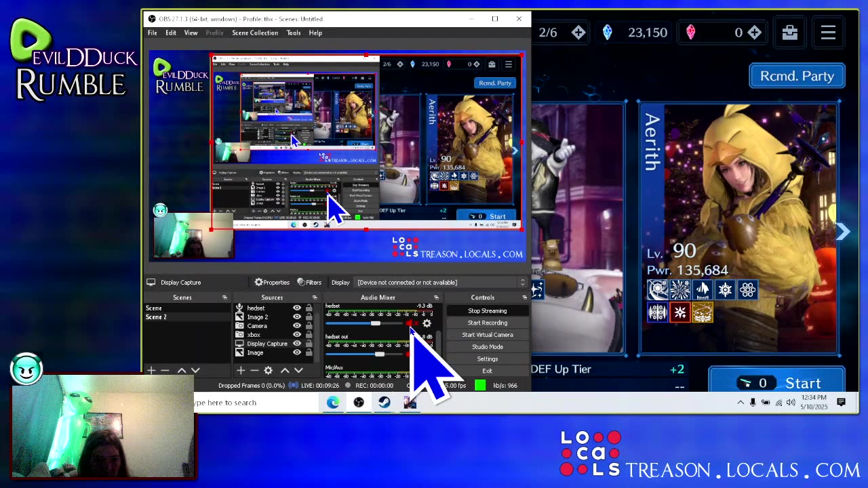Open the Edit menu
The width and height of the screenshot is (868, 488).
(x=171, y=33)
